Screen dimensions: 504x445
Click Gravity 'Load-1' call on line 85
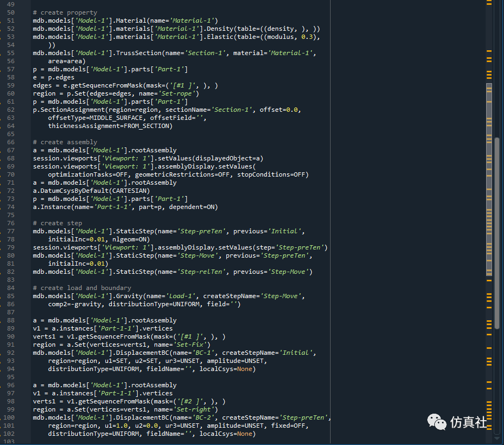pos(169,296)
